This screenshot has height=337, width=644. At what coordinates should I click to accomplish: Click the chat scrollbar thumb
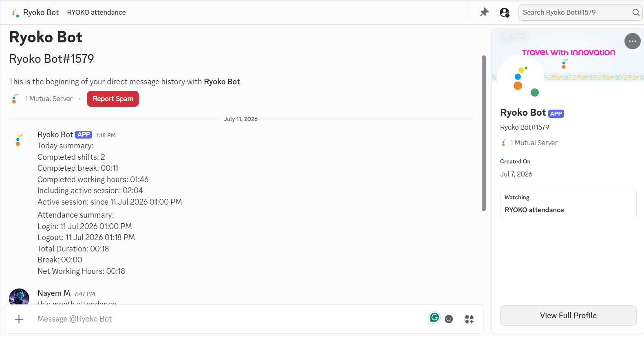(x=484, y=133)
